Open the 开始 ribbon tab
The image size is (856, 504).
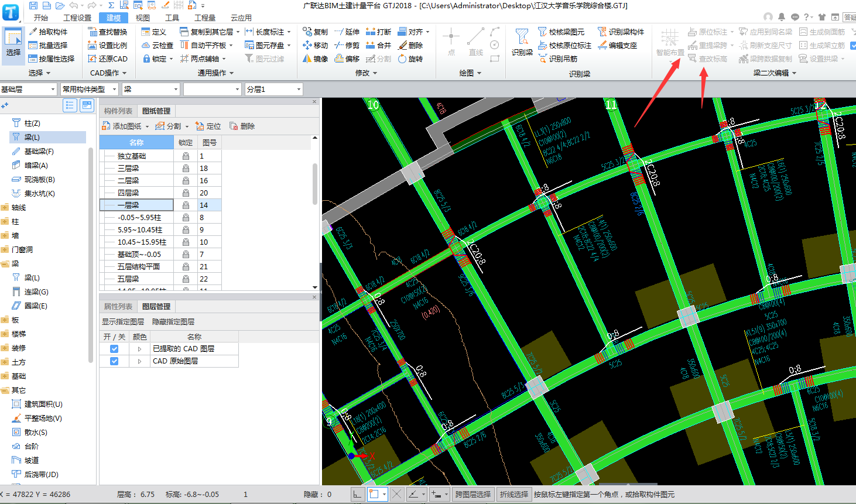[41, 18]
